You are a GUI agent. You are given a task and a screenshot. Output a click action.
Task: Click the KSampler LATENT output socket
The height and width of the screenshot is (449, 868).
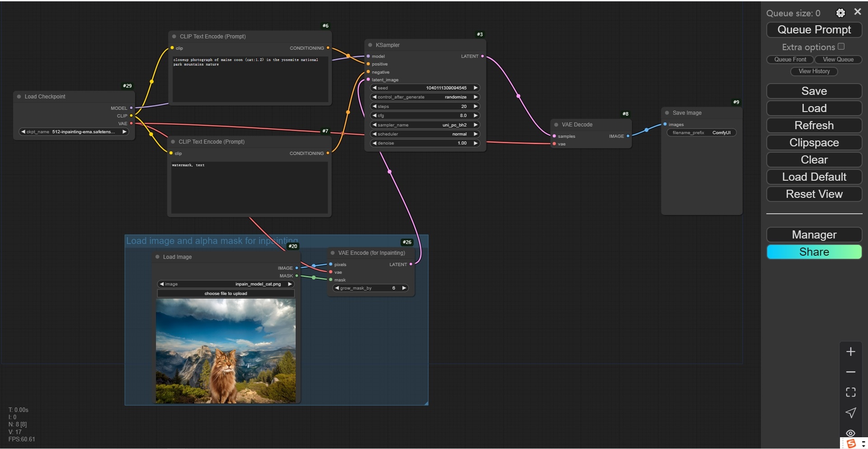click(x=482, y=56)
